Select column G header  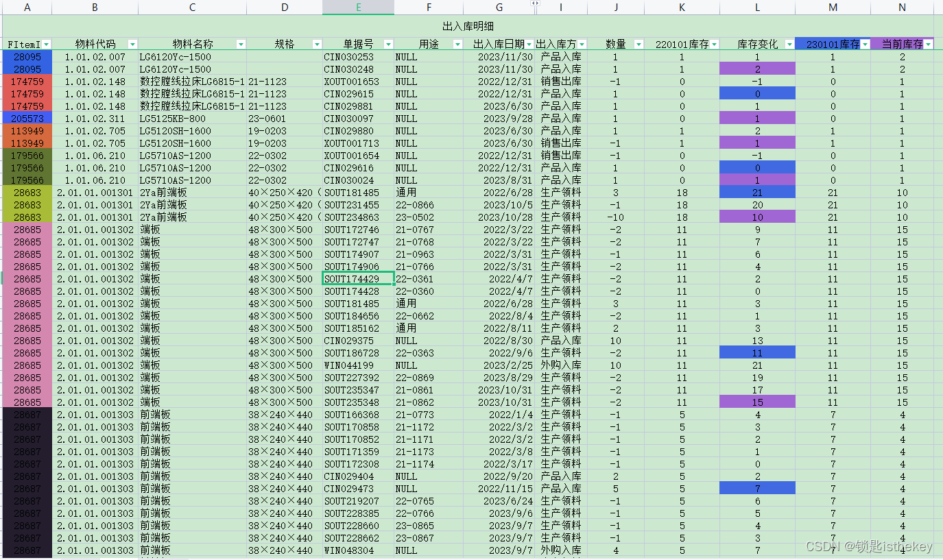pyautogui.click(x=499, y=8)
